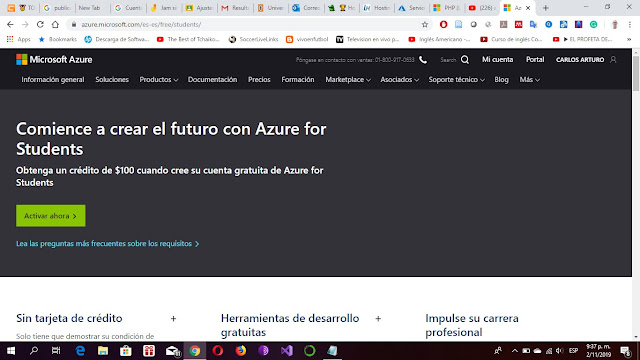The height and width of the screenshot is (360, 640).
Task: Expand the Marketplace dropdown
Action: (x=348, y=80)
